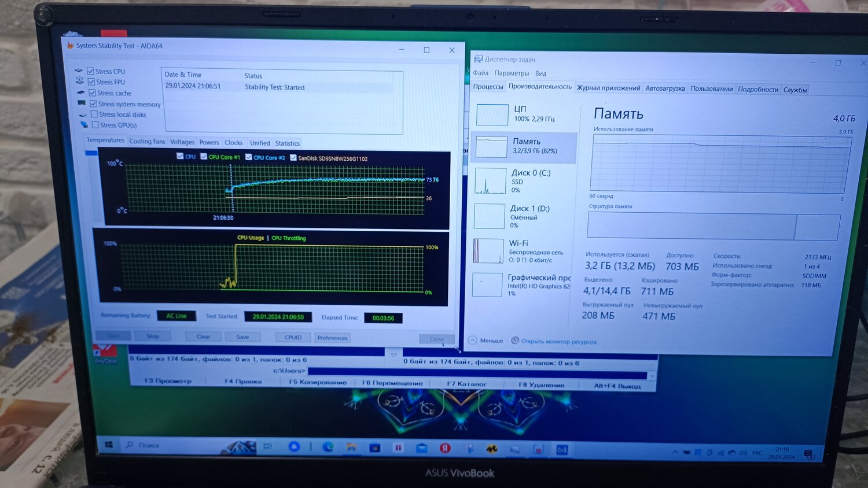Open the Clocks tab
This screenshot has height=488, width=868.
234,142
